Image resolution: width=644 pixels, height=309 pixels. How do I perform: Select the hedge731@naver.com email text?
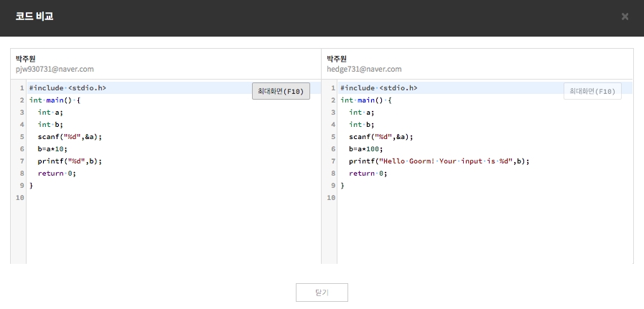(x=363, y=70)
